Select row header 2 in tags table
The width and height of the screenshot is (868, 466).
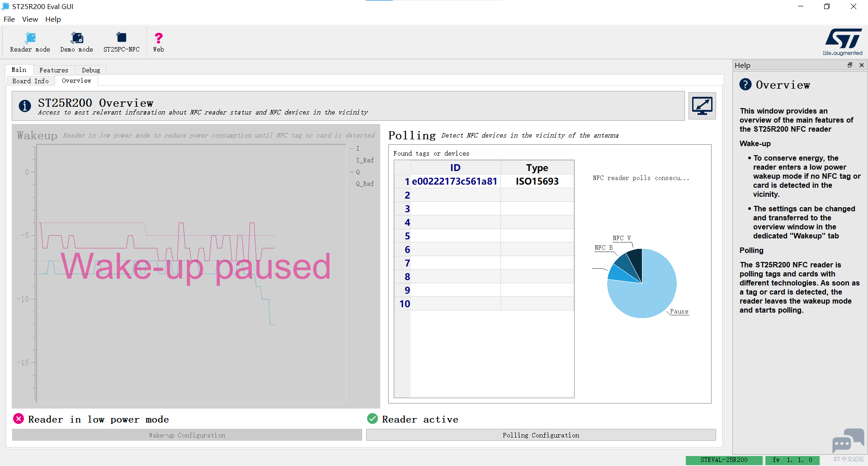402,195
